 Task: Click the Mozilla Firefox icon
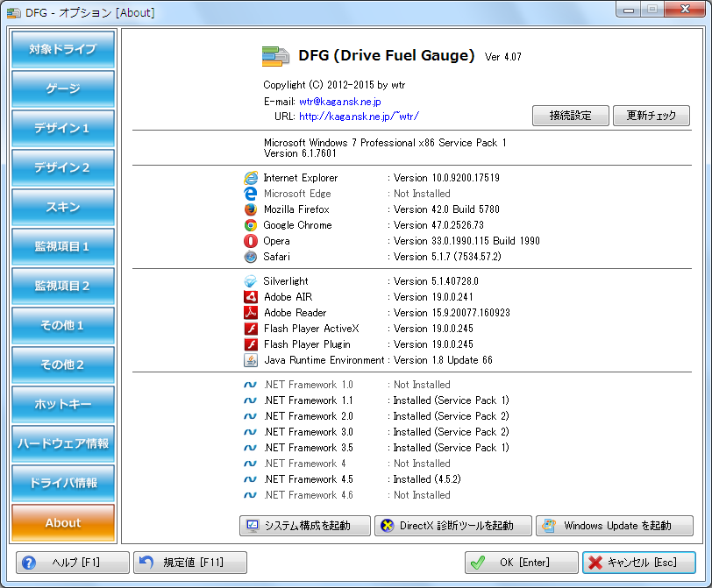click(250, 209)
